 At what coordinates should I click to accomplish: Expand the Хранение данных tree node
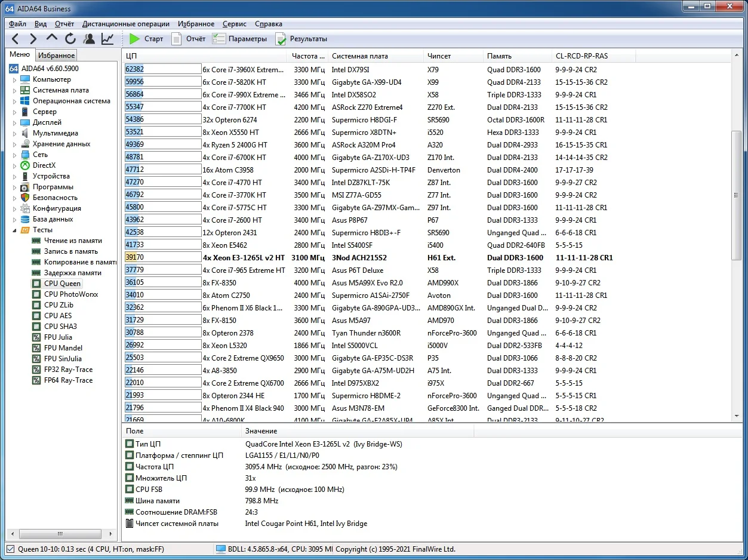pyautogui.click(x=15, y=144)
